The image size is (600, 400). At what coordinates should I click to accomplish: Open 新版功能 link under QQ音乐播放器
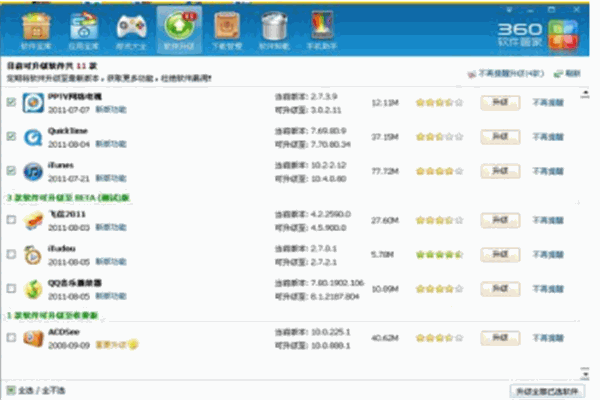pyautogui.click(x=111, y=296)
